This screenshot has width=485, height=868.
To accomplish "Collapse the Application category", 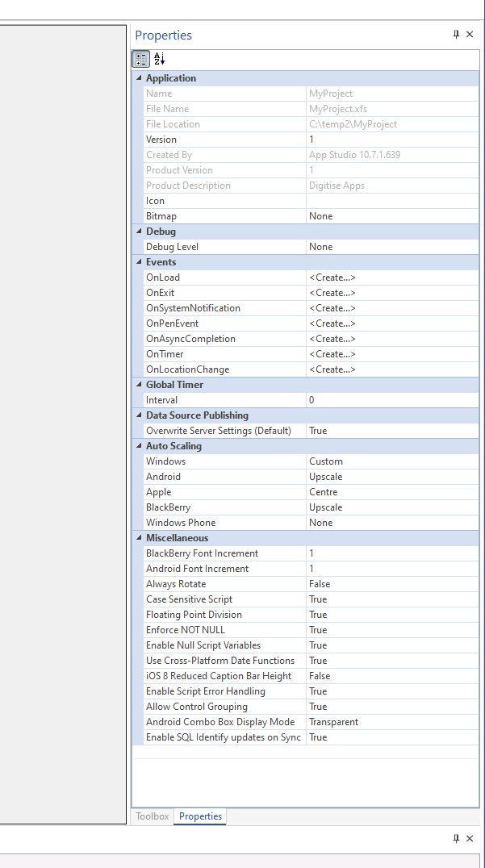I will point(139,78).
